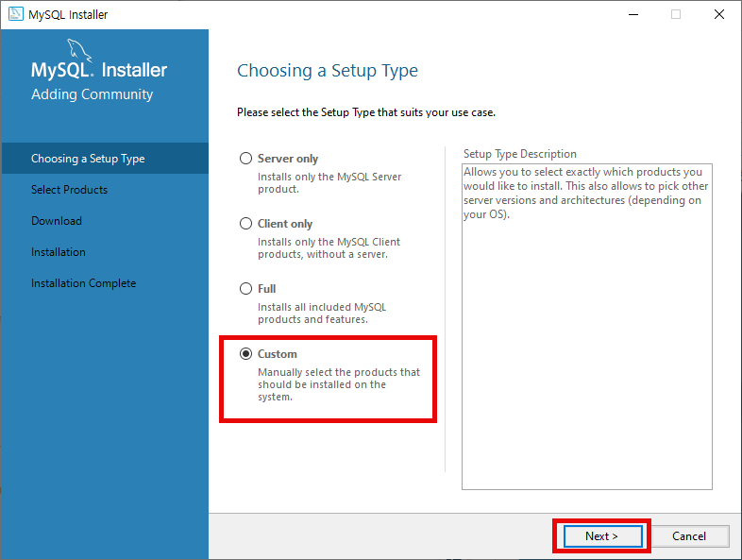This screenshot has width=742, height=560.
Task: Click the Server only description text
Action: [x=329, y=182]
